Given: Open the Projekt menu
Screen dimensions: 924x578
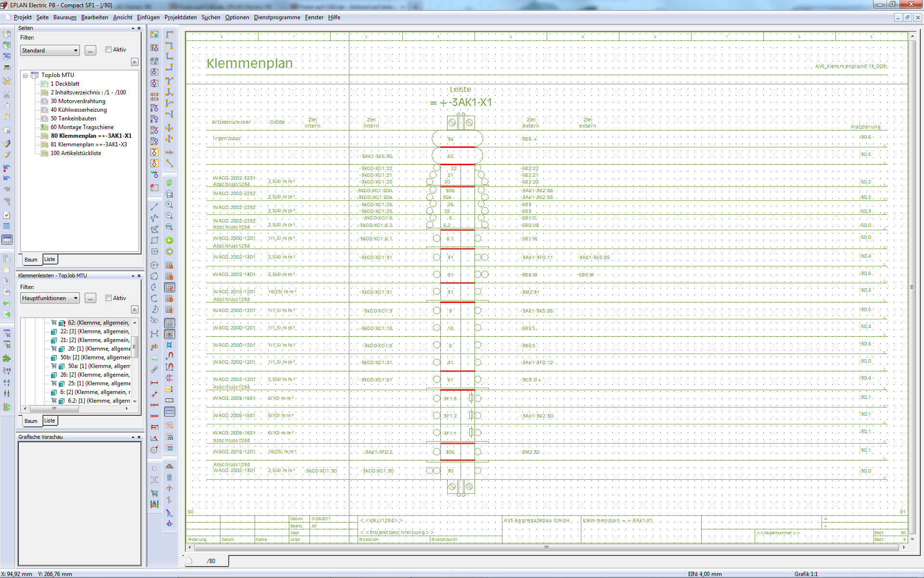Looking at the screenshot, I should click(x=23, y=17).
